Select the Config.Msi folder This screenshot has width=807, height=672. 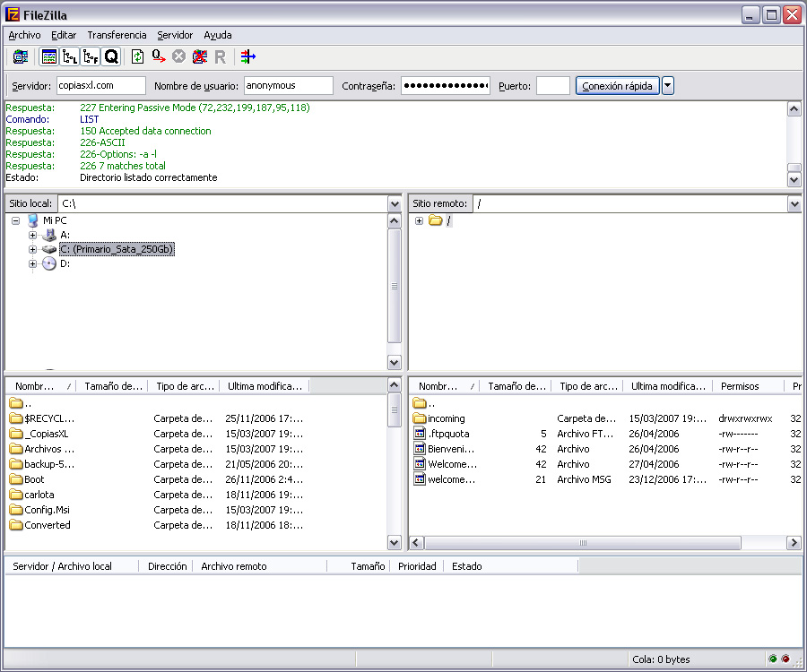39,510
